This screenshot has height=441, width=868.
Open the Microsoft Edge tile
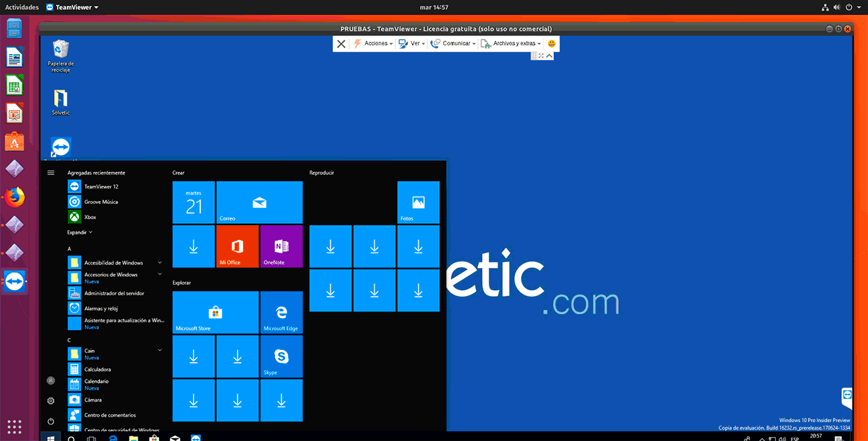pyautogui.click(x=281, y=312)
